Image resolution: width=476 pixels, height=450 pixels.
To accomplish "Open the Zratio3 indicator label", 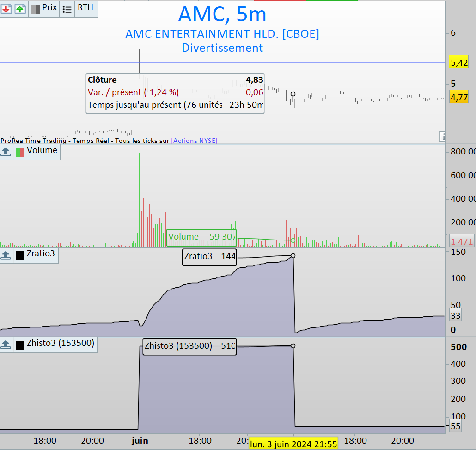I will pyautogui.click(x=41, y=253).
